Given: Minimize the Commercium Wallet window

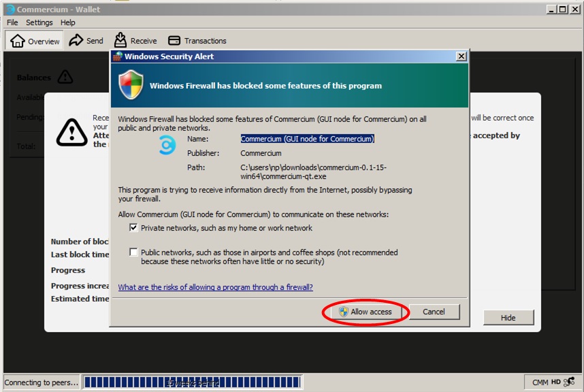Looking at the screenshot, I should coord(551,10).
